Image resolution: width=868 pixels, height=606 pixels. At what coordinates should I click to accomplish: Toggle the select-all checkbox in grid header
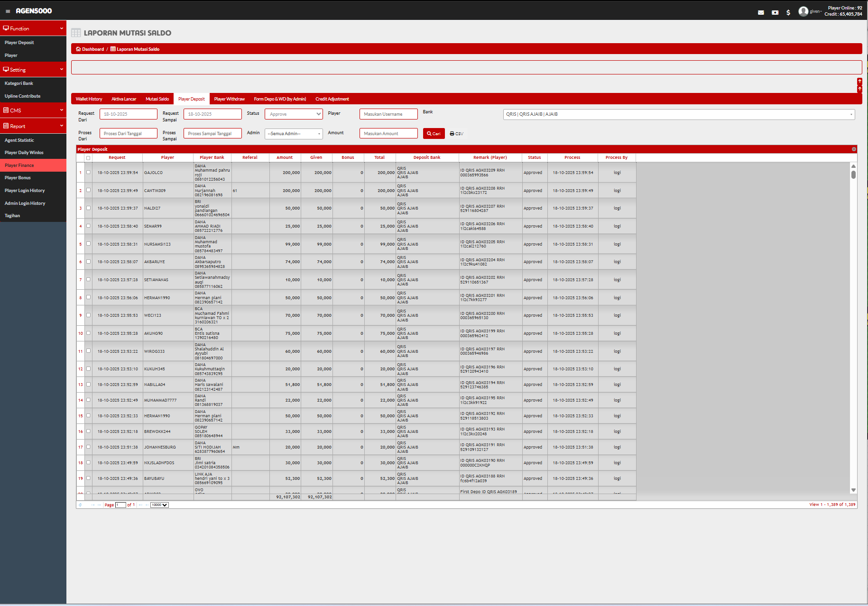88,158
